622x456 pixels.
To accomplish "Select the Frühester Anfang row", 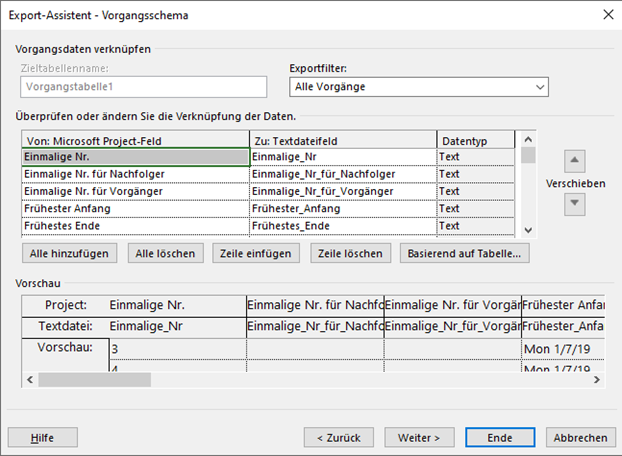I will tap(134, 208).
